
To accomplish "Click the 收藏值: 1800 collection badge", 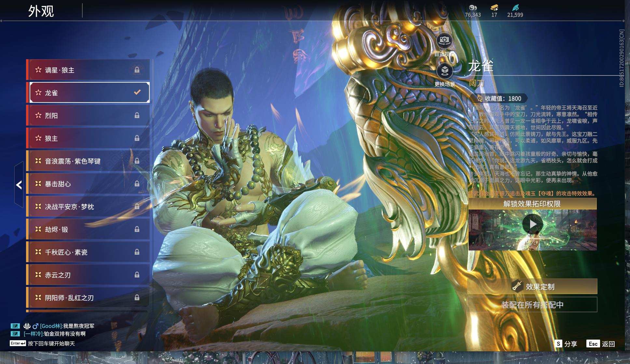I will pos(499,98).
